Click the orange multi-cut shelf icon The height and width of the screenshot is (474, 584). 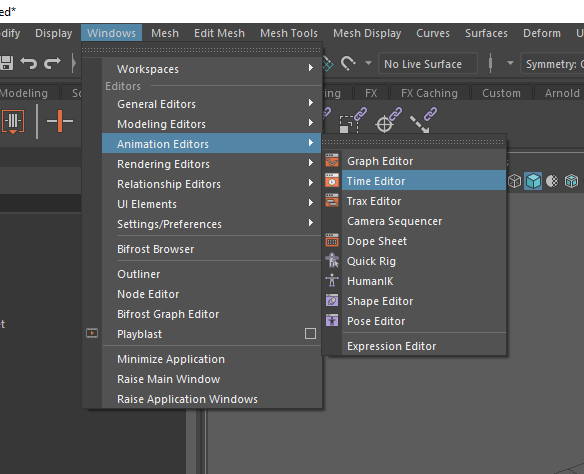tap(13, 121)
